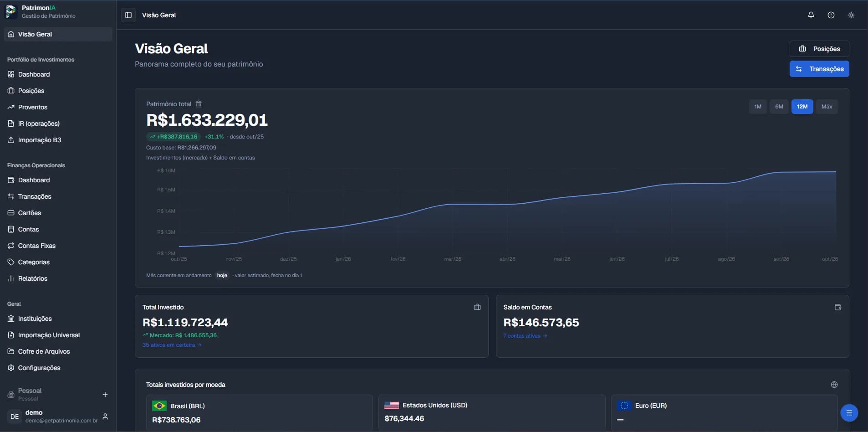This screenshot has height=432, width=868.
Task: Open Finanças Operacionais Dashboard item
Action: point(58,180)
